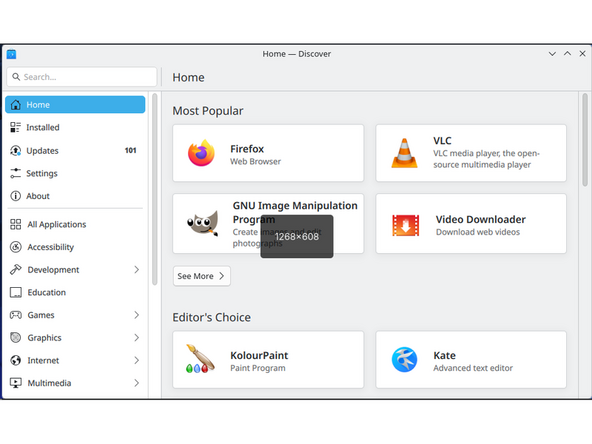592x444 pixels.
Task: Click the Video Downloader film icon
Action: coord(405,225)
